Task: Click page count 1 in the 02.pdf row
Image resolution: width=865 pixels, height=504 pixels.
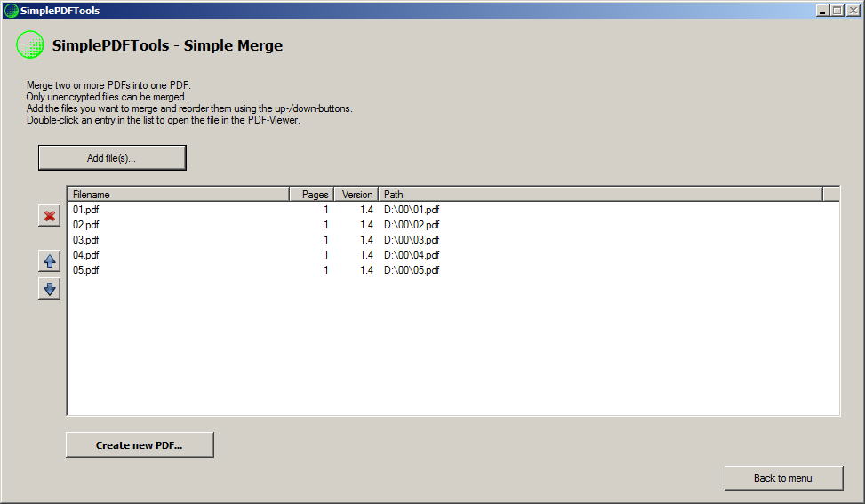Action: pyautogui.click(x=326, y=224)
